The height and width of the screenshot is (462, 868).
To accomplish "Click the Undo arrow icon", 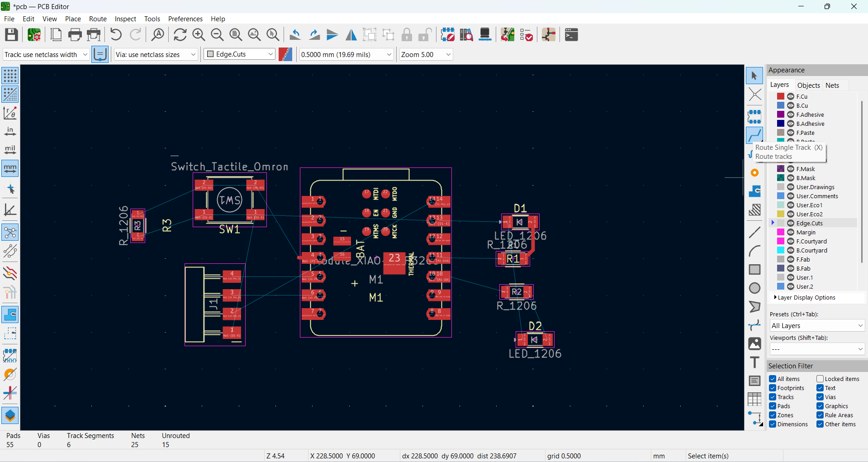I will [x=116, y=35].
